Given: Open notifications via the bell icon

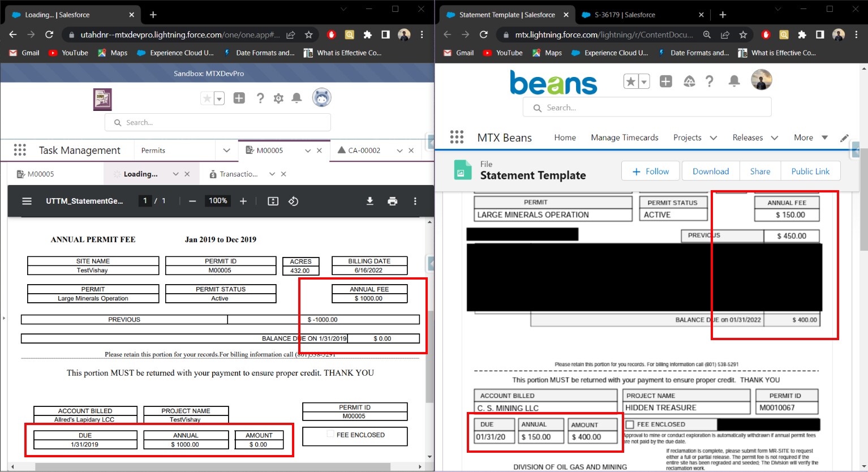Looking at the screenshot, I should pos(297,98).
